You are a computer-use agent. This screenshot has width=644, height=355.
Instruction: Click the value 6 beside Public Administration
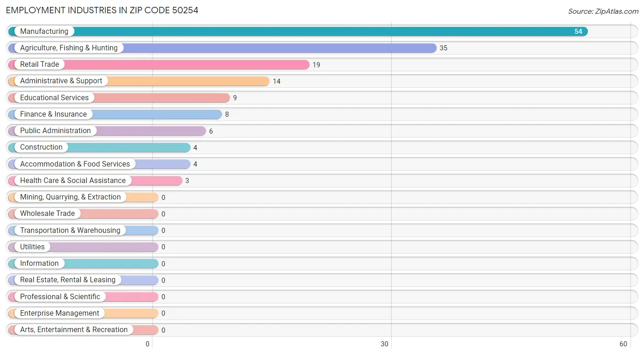(211, 131)
